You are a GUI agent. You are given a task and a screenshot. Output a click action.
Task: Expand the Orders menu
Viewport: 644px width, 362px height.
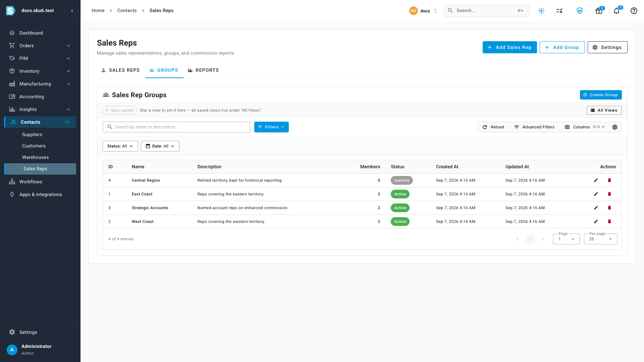(40, 46)
